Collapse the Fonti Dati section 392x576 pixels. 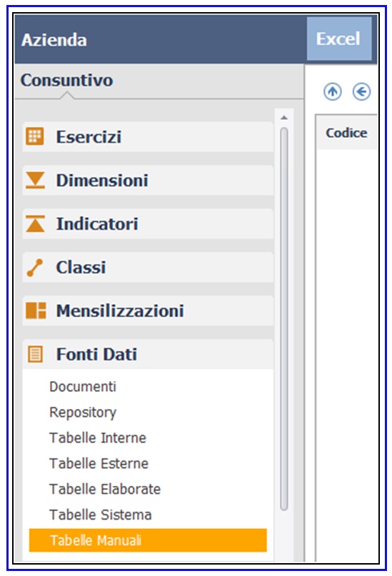(148, 354)
